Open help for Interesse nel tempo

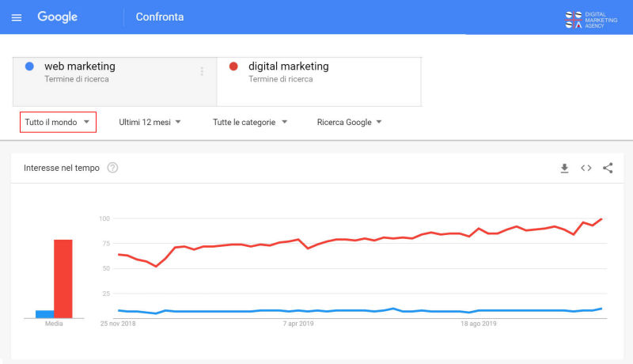coord(112,168)
